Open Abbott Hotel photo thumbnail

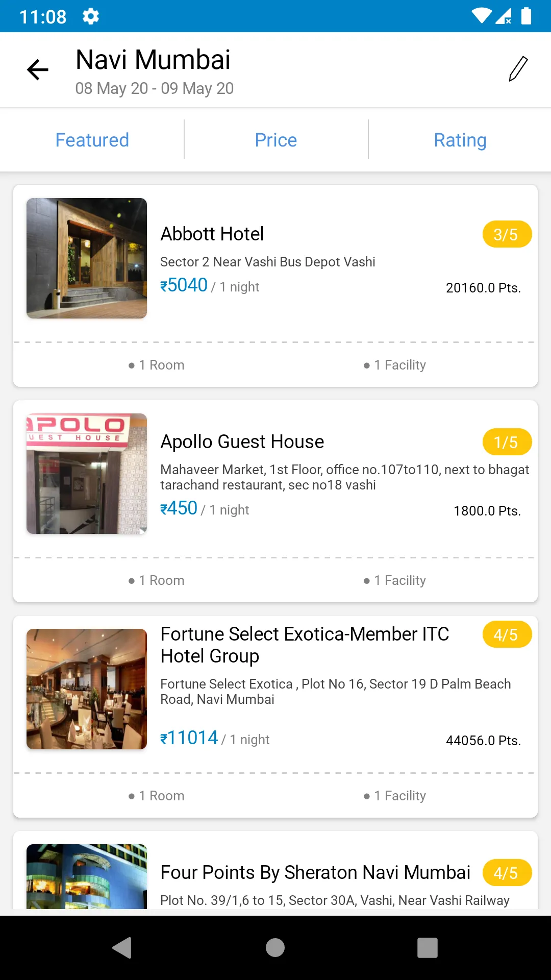pyautogui.click(x=87, y=258)
